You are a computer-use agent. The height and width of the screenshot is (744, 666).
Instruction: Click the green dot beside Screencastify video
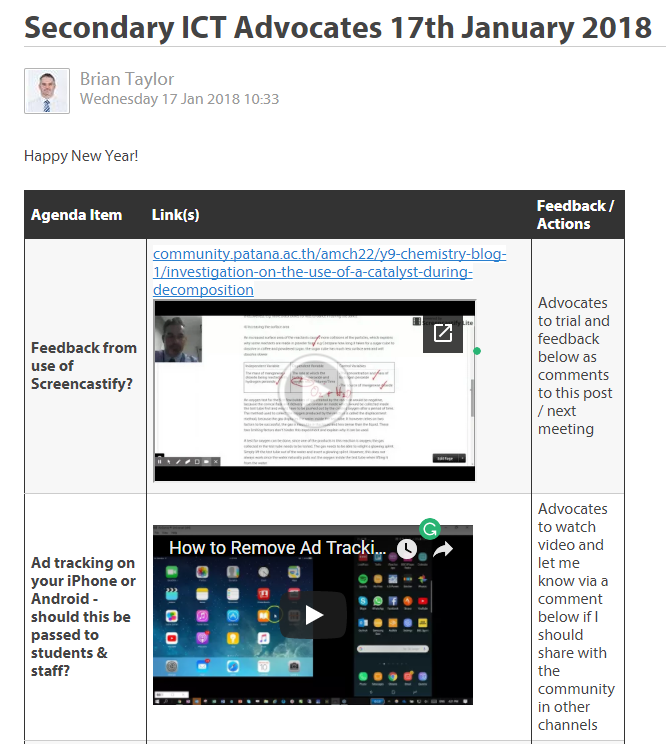pos(477,351)
